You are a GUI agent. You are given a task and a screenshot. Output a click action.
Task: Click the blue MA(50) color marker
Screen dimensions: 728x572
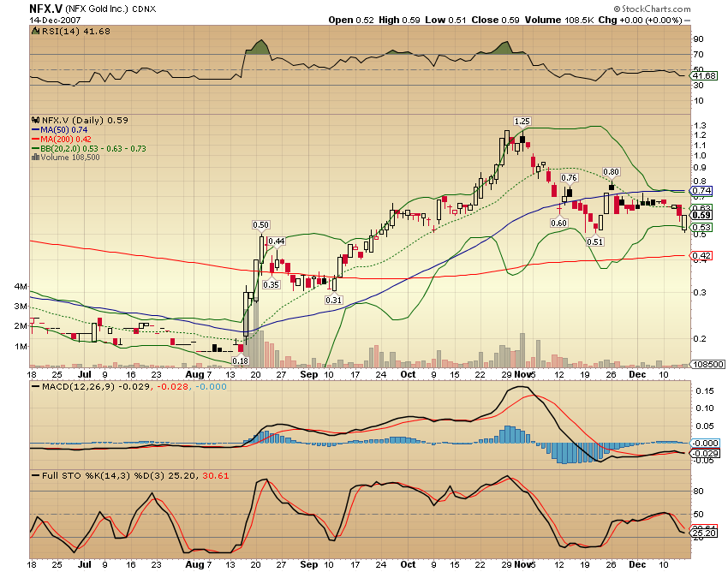point(35,128)
